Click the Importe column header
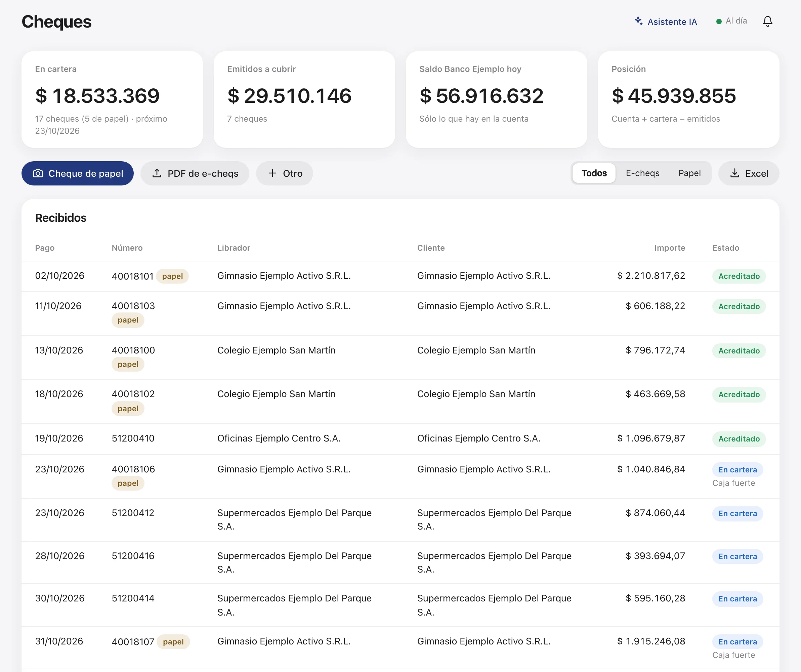The width and height of the screenshot is (801, 672). pos(670,248)
